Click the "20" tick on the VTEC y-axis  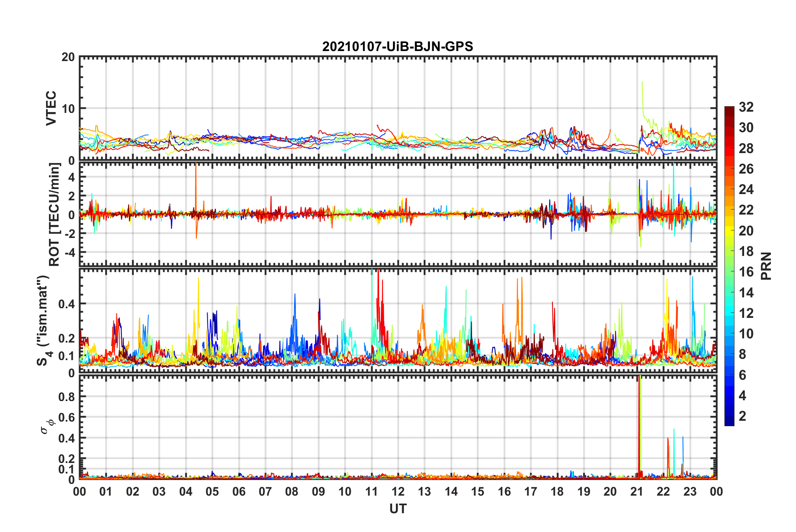(x=68, y=57)
